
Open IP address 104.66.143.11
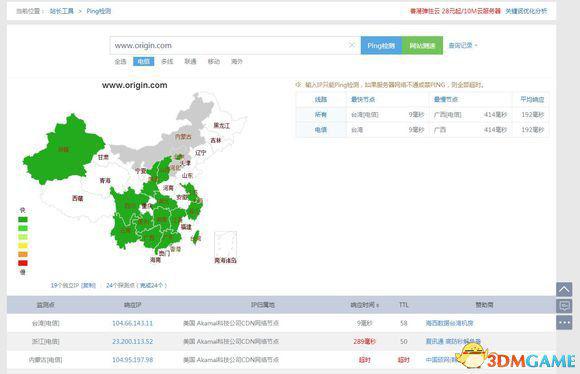tap(132, 323)
